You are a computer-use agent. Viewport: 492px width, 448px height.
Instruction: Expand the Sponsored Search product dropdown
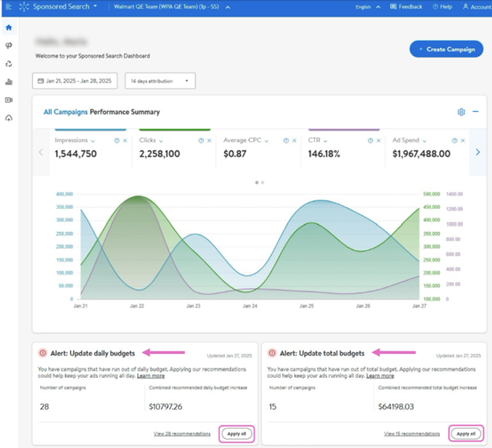(95, 6)
